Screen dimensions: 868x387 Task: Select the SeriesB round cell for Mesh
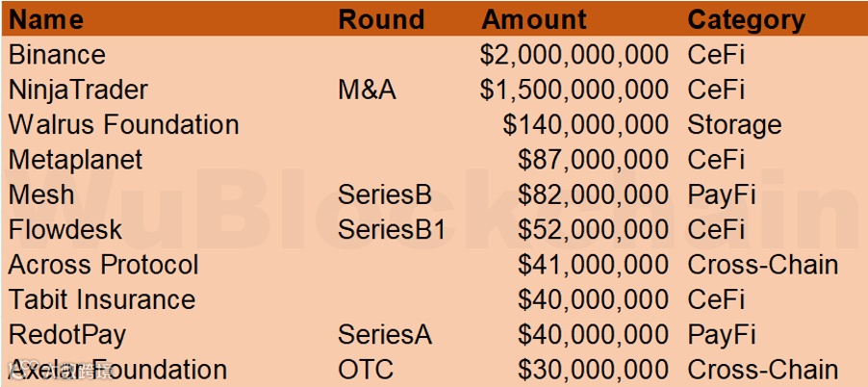coord(385,194)
